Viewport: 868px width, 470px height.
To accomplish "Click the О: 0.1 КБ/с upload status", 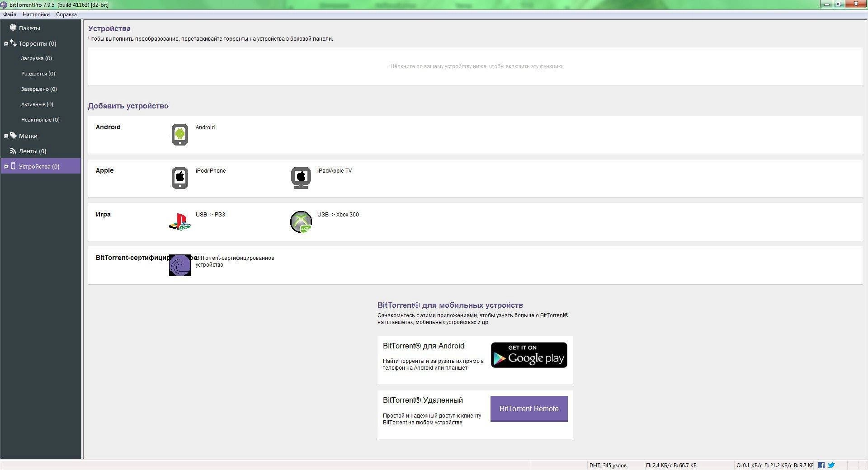I will click(775, 465).
